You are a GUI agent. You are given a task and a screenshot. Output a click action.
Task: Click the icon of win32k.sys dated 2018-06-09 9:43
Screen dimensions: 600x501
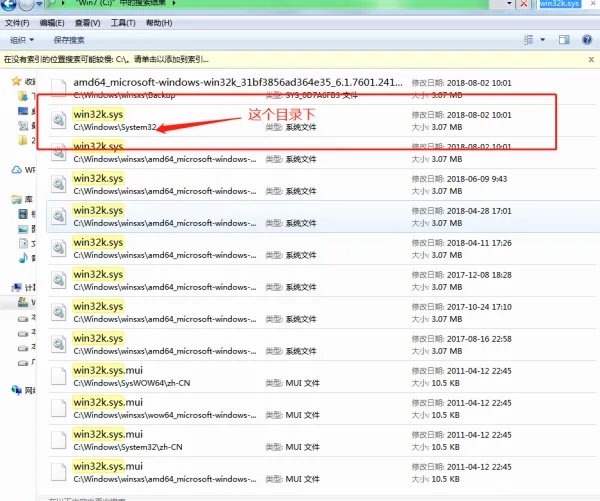tap(59, 184)
